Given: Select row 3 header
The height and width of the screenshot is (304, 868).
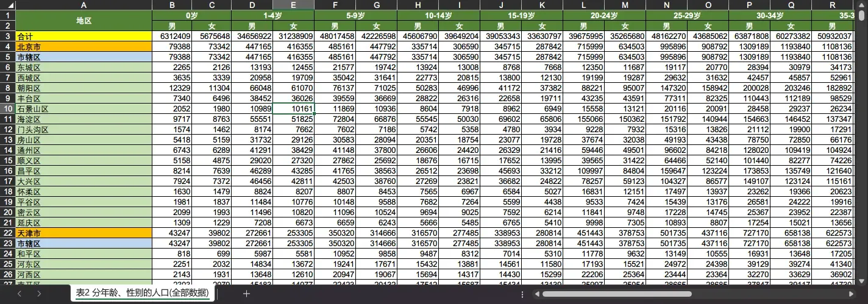Looking at the screenshot, I should [x=7, y=36].
